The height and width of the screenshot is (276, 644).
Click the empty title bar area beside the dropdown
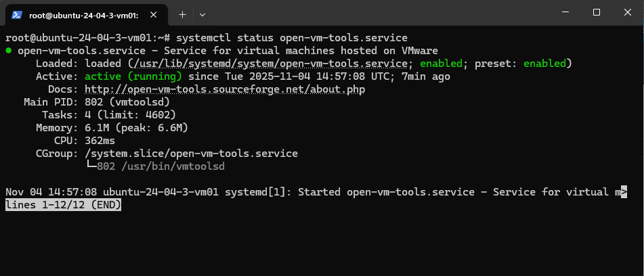coord(372,14)
